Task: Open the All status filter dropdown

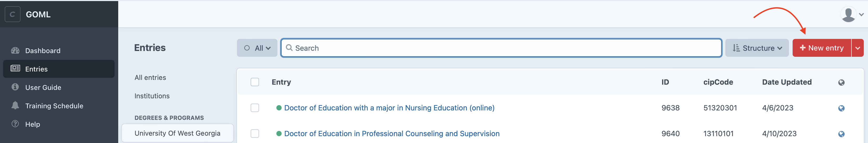Action: [257, 48]
